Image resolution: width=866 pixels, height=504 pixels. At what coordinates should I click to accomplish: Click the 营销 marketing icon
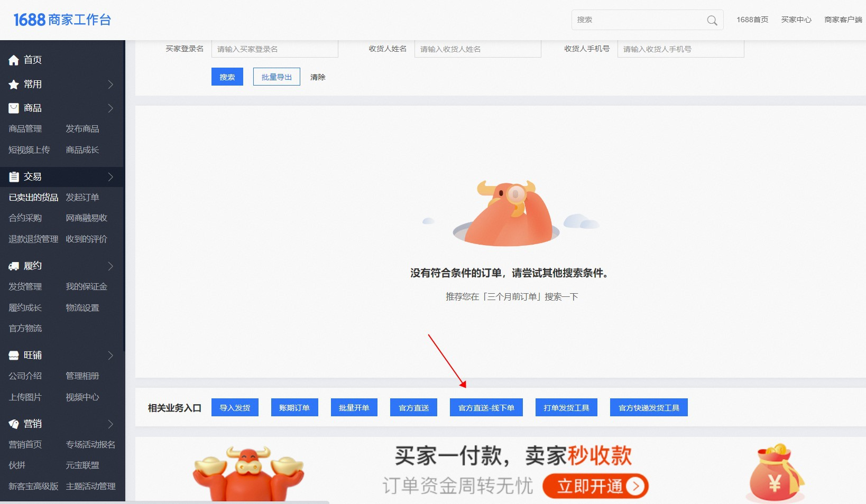pos(14,424)
